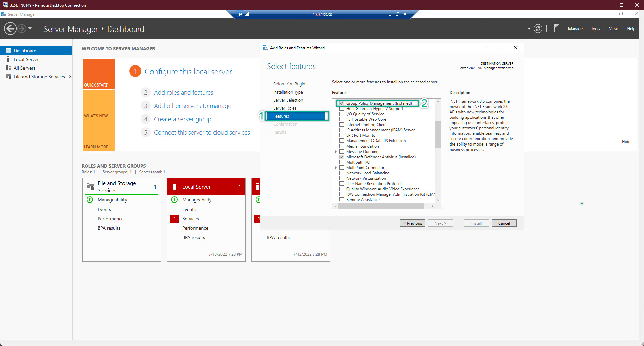The width and height of the screenshot is (644, 346).
Task: Check IP Address Management (IPAM) Server
Action: pos(342,130)
